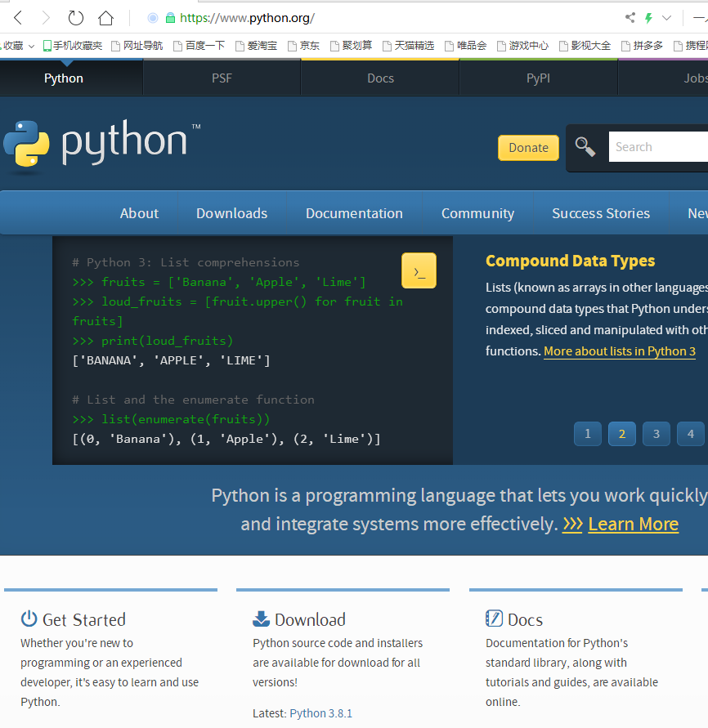
Task: Open More about lists in Python 3 link
Action: point(619,351)
